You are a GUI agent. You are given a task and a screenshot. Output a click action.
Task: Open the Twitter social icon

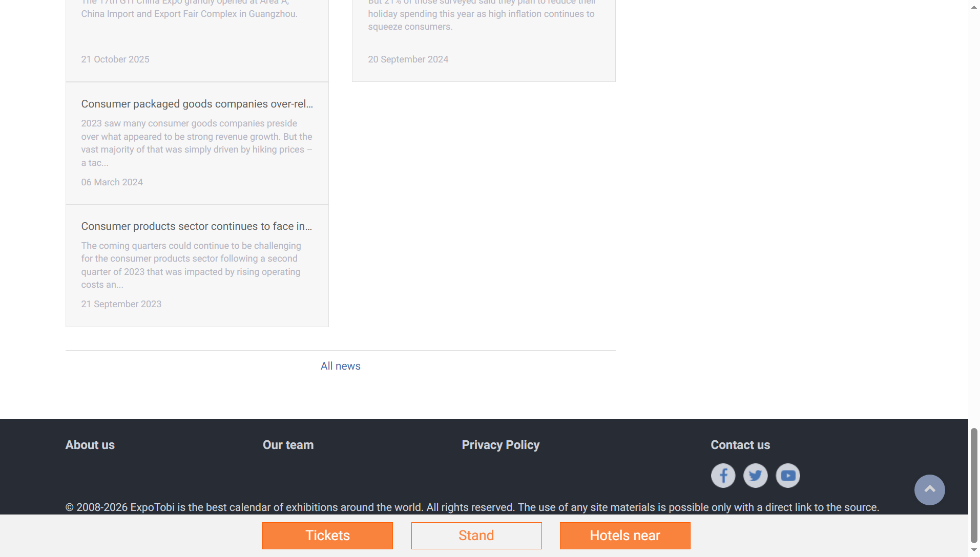[x=755, y=476]
